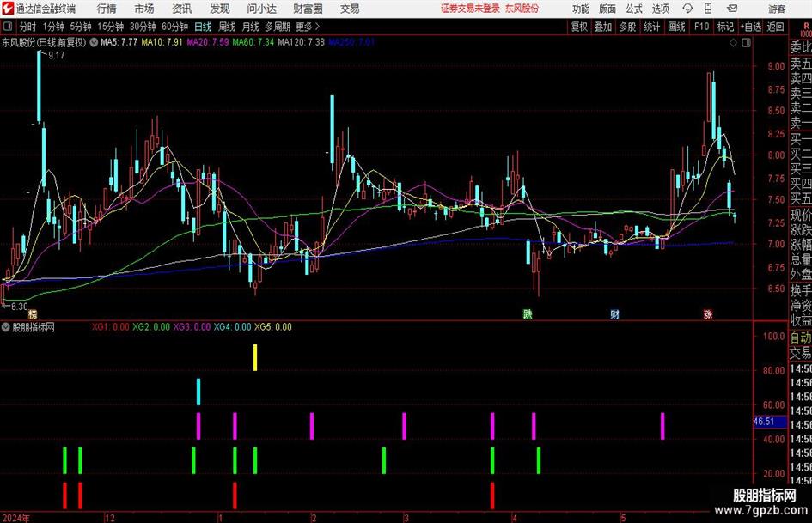
Task: Open the 公式 menu
Action: point(634,9)
